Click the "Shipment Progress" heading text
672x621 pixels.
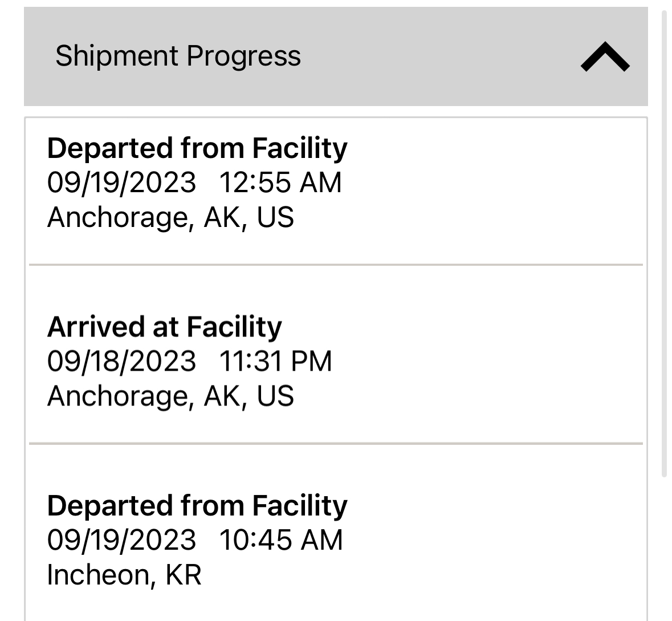point(178,56)
